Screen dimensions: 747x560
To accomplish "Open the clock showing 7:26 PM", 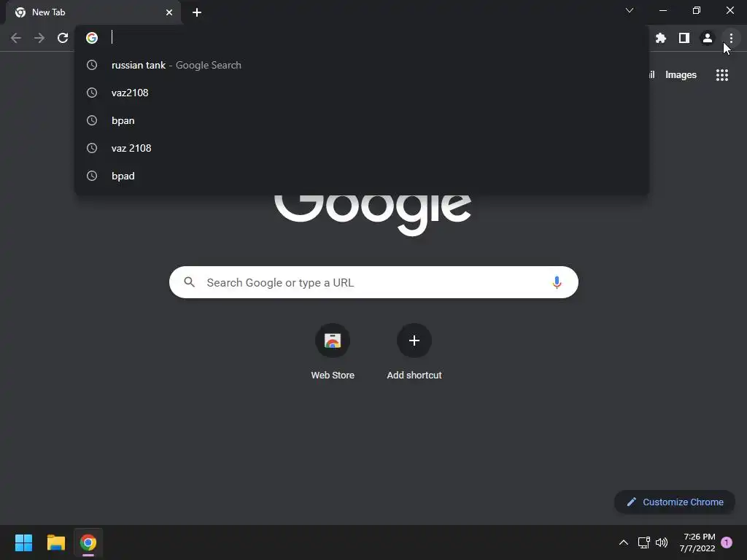I will click(697, 542).
